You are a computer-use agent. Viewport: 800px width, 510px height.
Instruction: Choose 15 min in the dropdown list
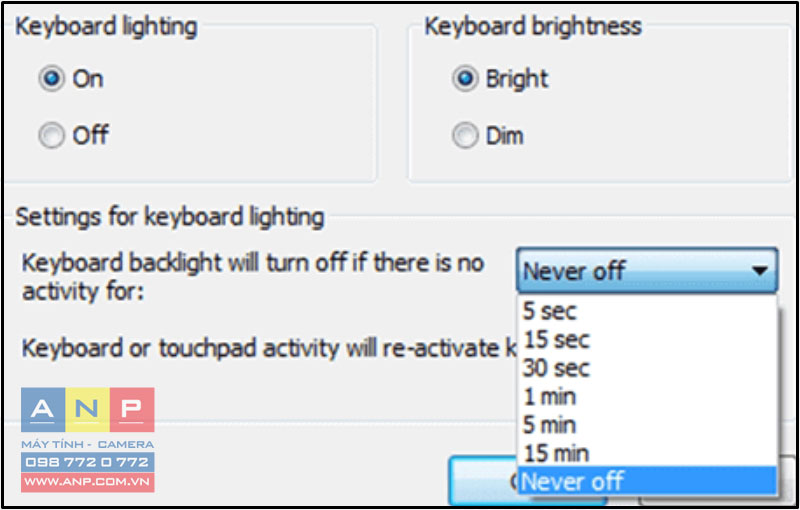647,453
